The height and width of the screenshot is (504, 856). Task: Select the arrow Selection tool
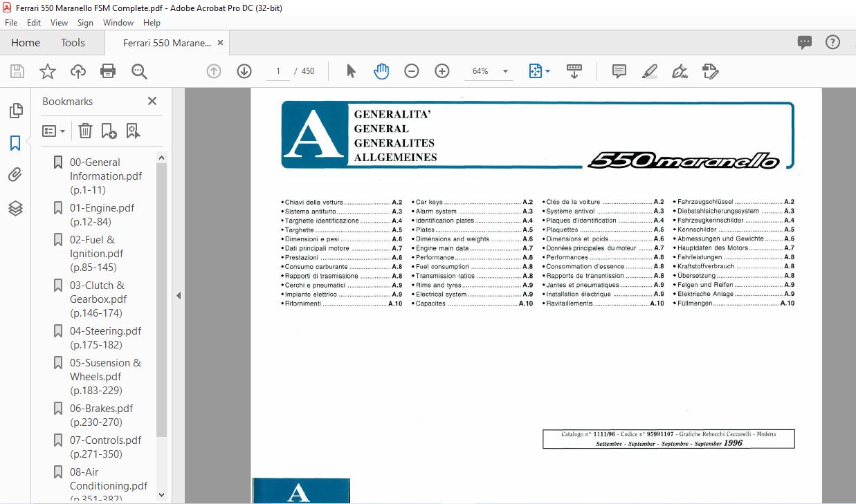click(351, 71)
